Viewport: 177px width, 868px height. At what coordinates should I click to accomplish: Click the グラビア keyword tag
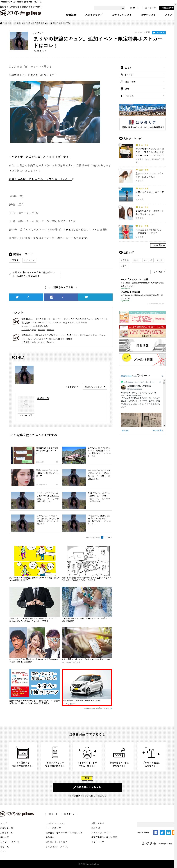pos(29,260)
